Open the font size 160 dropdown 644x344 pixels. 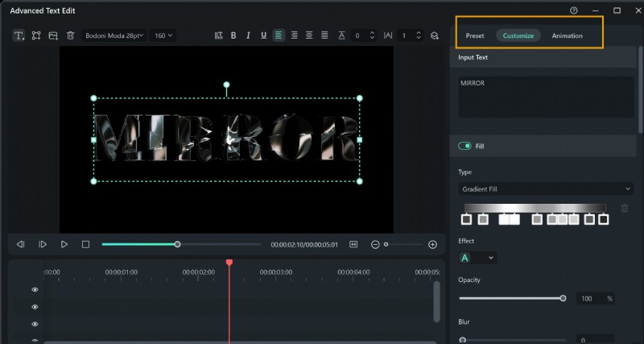click(163, 35)
